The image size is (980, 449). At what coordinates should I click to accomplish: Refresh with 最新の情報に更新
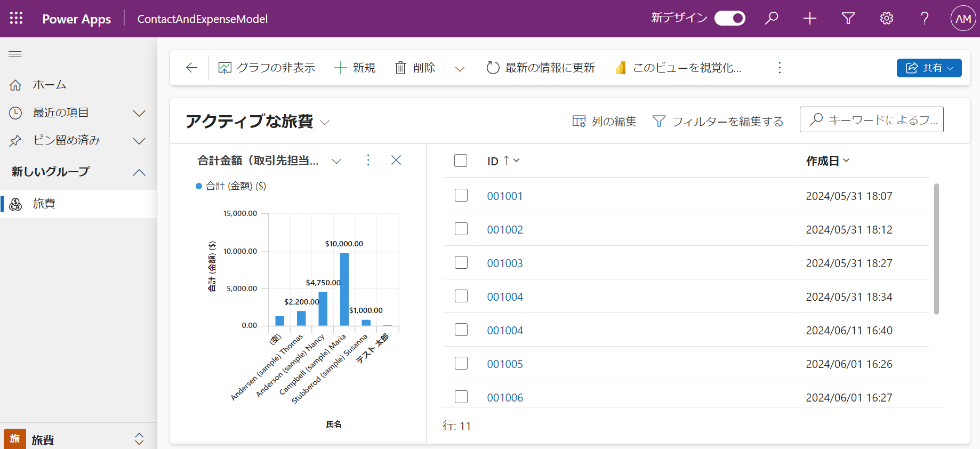coord(541,68)
